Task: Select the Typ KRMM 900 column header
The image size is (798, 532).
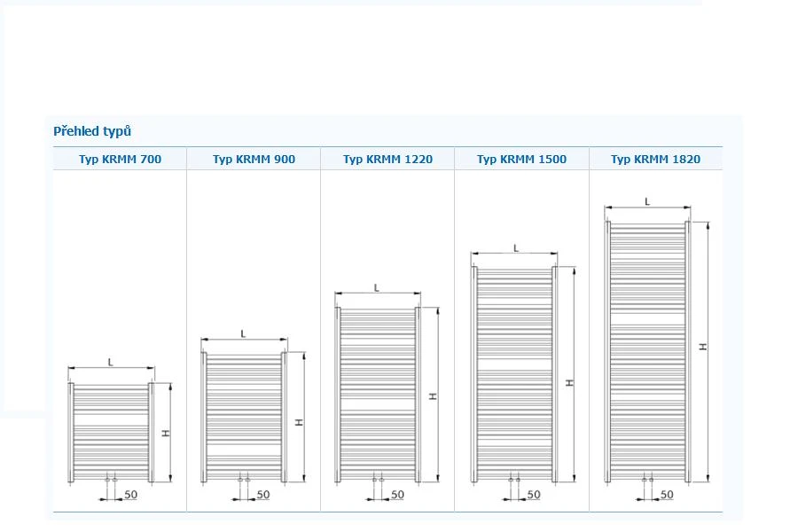Action: point(254,160)
